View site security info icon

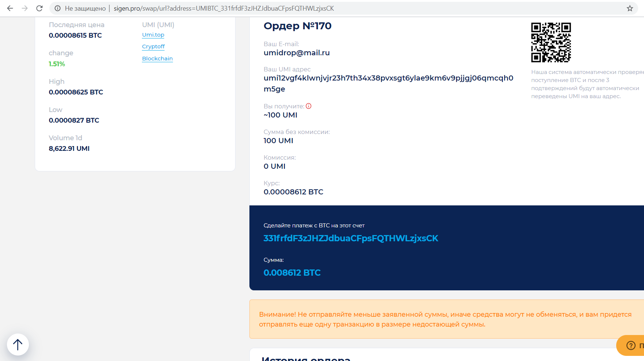pos(57,8)
